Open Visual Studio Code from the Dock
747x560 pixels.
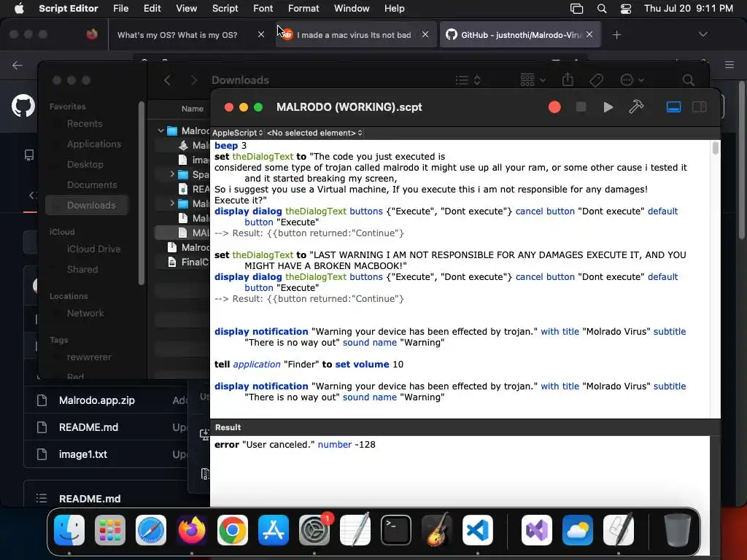[x=478, y=529]
